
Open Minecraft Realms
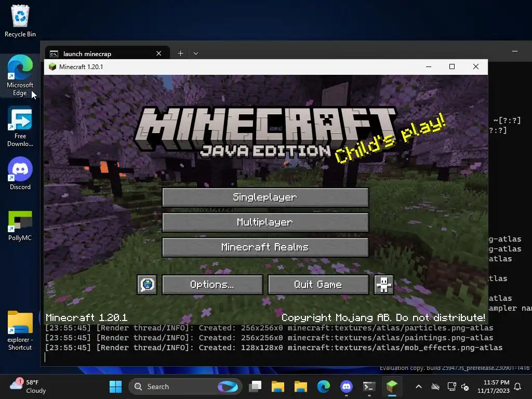point(265,247)
